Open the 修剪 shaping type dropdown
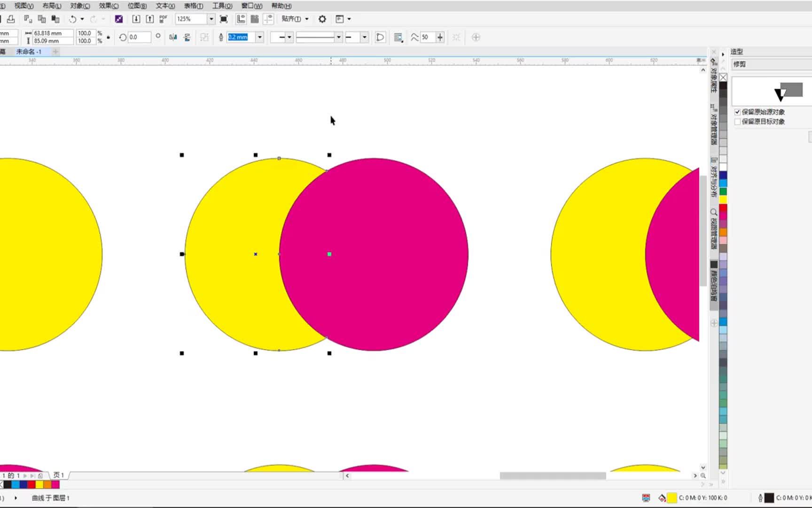The width and height of the screenshot is (812, 508). pyautogui.click(x=771, y=64)
